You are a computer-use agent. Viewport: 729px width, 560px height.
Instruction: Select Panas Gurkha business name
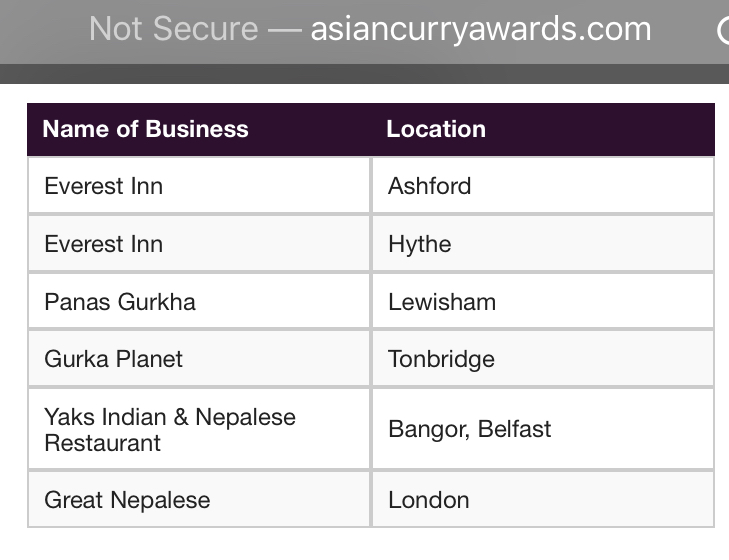click(x=120, y=302)
